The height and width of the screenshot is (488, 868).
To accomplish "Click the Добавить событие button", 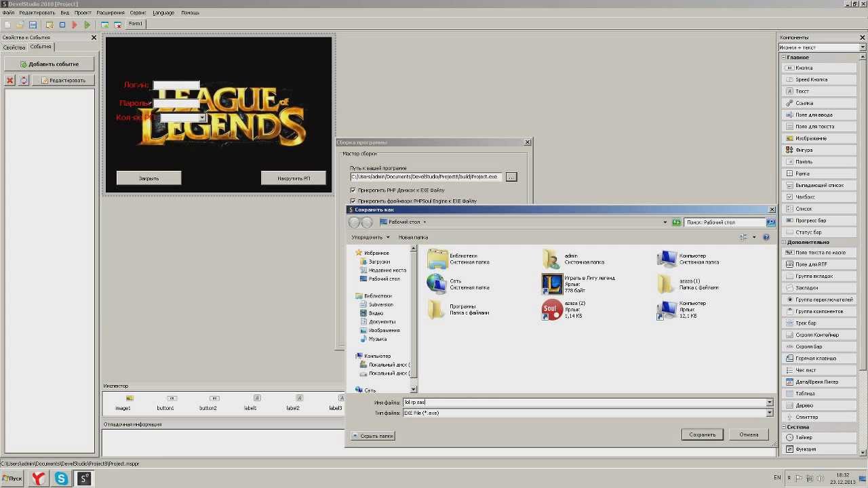I will pyautogui.click(x=50, y=64).
